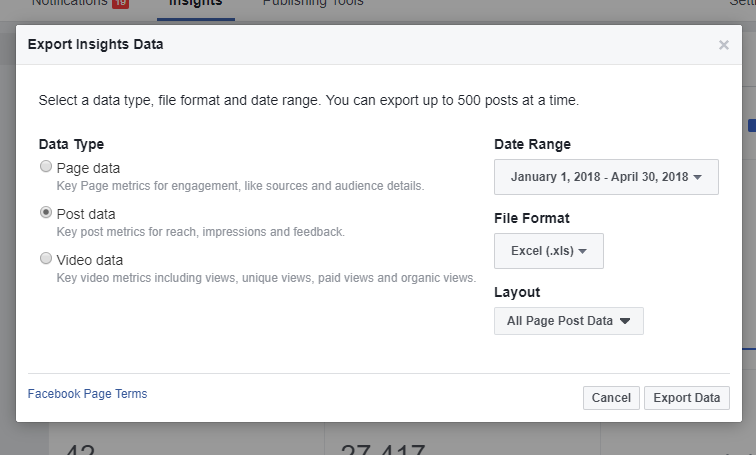The width and height of the screenshot is (756, 455).
Task: Expand the Excel (.xls) file format dropdown
Action: (548, 251)
